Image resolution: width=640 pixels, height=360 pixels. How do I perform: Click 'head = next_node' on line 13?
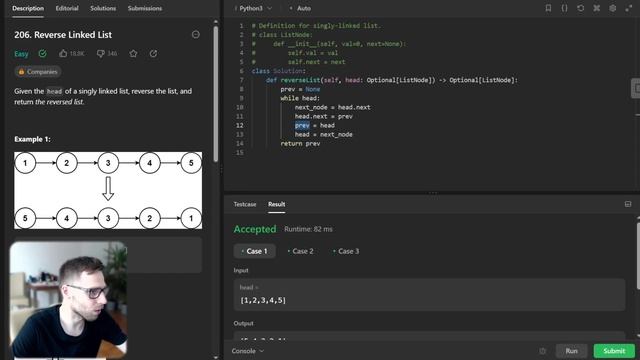(x=323, y=134)
